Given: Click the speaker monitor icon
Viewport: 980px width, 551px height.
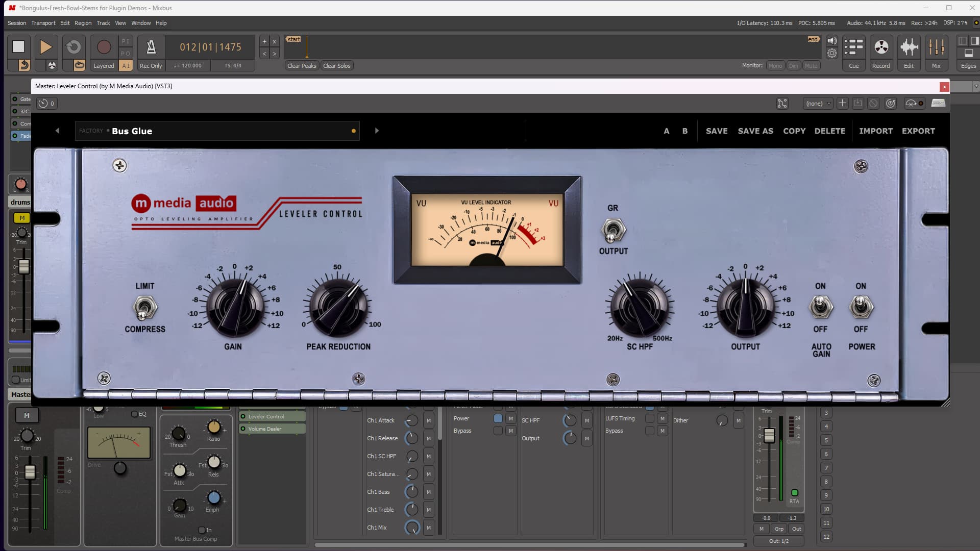Looking at the screenshot, I should click(x=832, y=41).
